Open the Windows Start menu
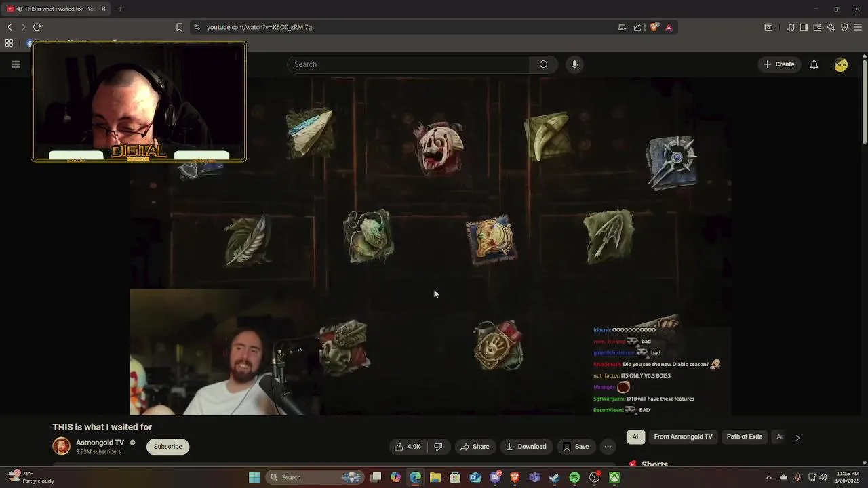Screen dimensions: 868x488 tap(254, 477)
